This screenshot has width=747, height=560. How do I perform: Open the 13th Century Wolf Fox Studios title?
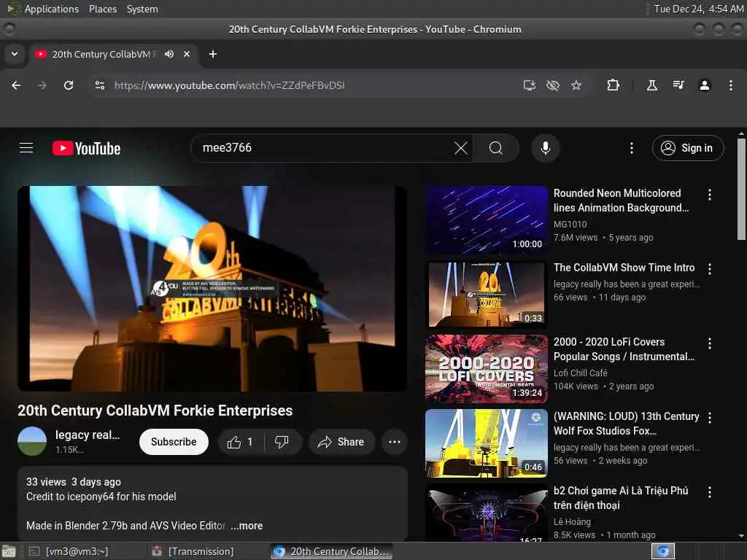(x=627, y=424)
